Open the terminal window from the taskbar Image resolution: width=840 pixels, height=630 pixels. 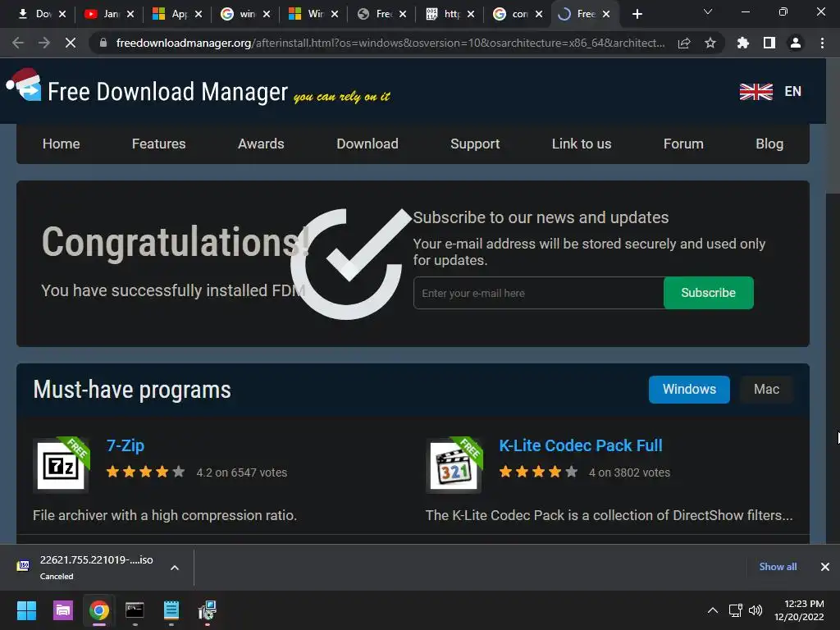click(x=135, y=610)
